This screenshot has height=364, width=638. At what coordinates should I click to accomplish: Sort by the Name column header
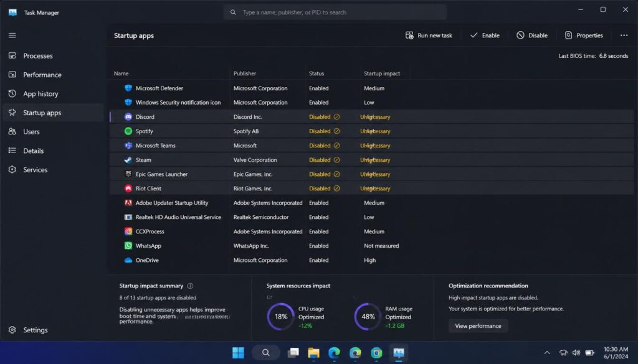tap(121, 73)
